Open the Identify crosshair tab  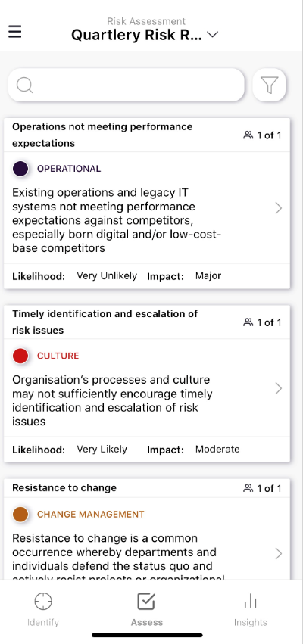coord(42,602)
